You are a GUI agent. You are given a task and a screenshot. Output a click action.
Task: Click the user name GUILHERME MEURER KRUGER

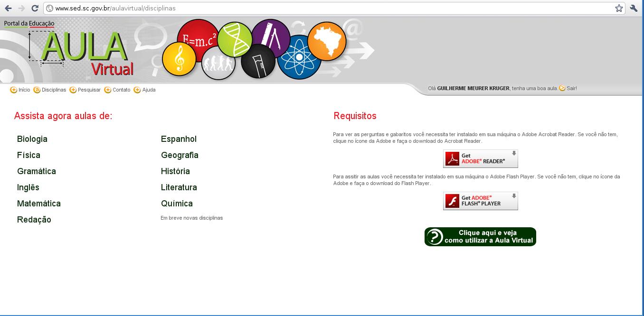point(473,88)
